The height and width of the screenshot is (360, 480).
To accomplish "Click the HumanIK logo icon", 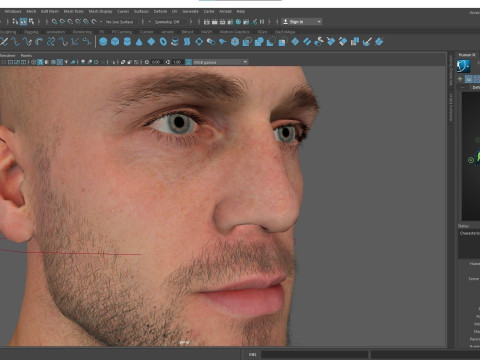I will click(x=463, y=66).
